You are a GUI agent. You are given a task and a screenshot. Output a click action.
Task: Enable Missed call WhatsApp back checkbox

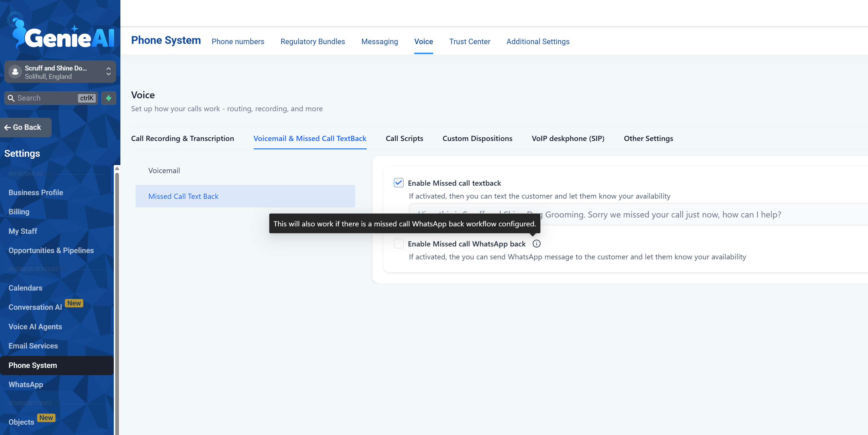[398, 244]
